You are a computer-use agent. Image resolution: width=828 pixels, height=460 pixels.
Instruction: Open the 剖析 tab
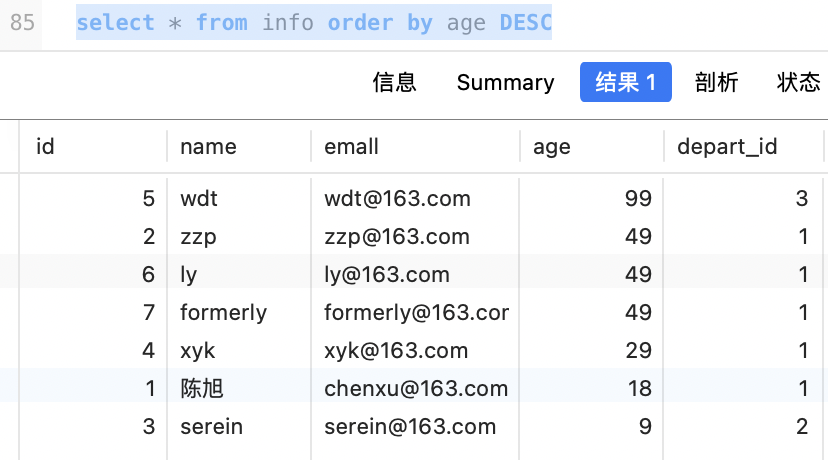[716, 83]
